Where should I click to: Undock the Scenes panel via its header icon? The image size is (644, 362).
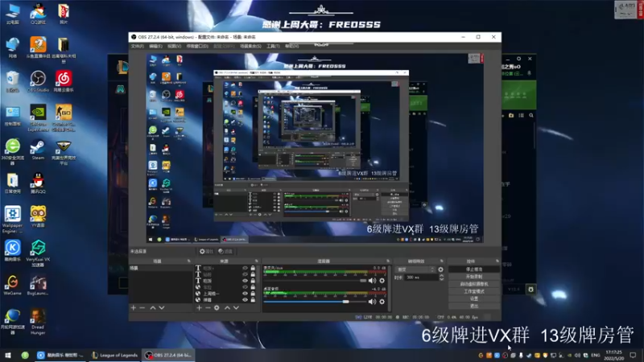(x=189, y=261)
